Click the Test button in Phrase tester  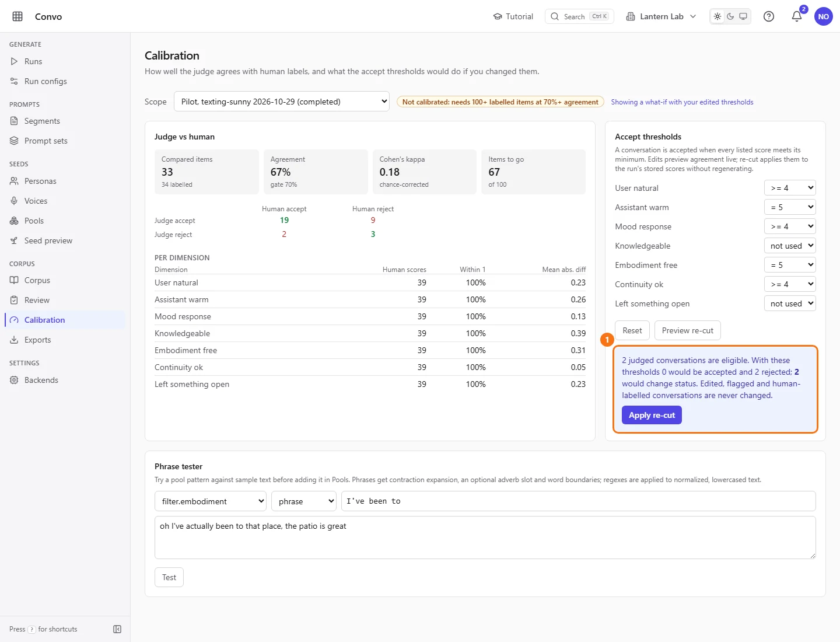(x=169, y=577)
